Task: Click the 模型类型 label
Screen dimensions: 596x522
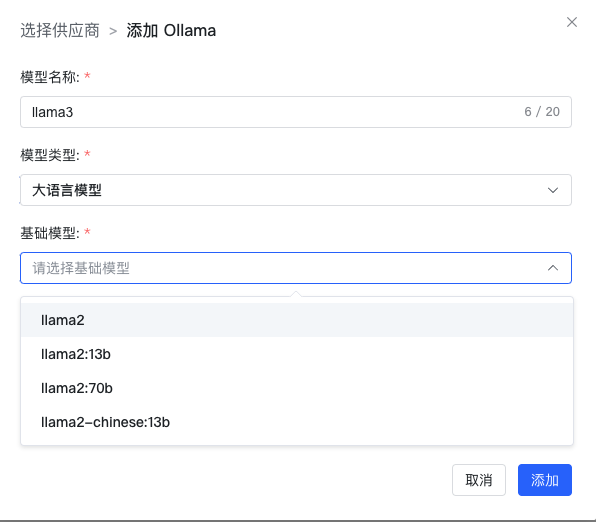Action: click(50, 155)
